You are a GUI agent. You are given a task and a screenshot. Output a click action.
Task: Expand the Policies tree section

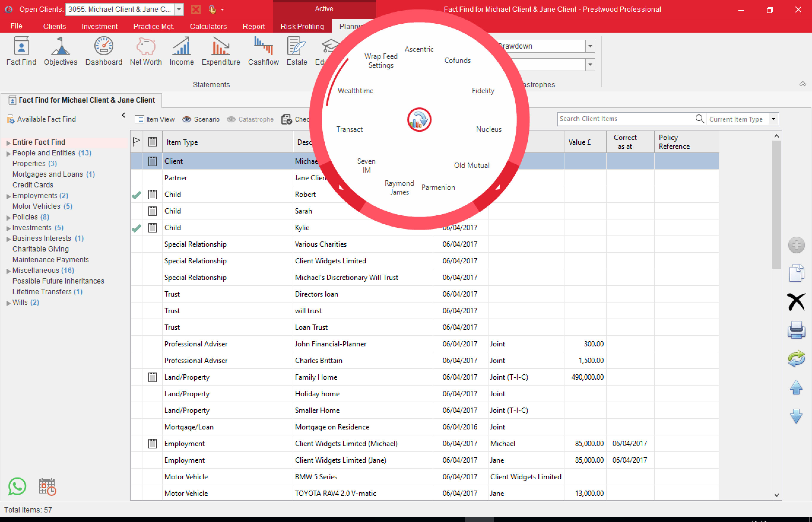[8, 217]
